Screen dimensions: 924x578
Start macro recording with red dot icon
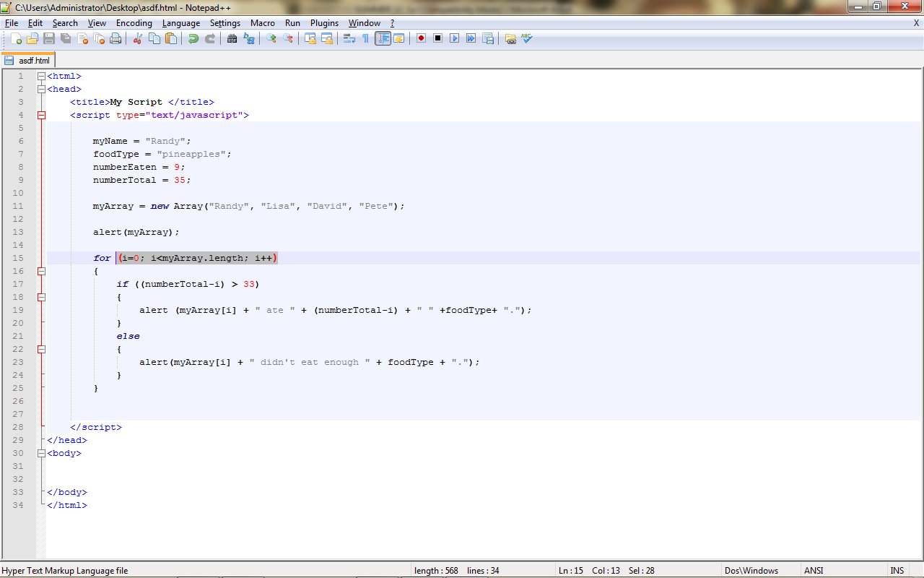421,38
